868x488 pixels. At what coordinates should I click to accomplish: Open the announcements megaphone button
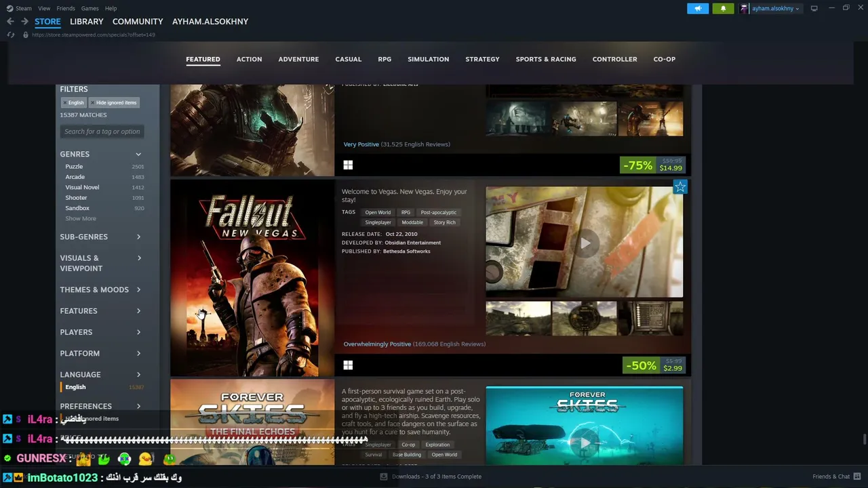click(x=698, y=8)
